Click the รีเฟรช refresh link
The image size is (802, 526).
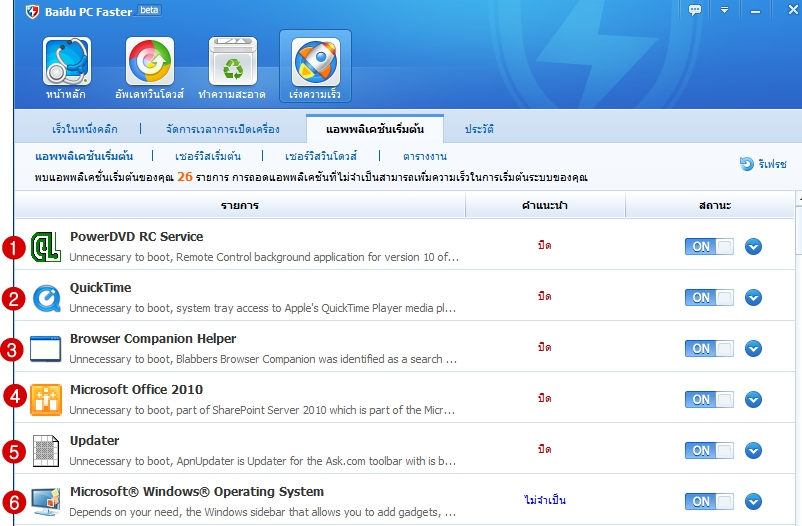coord(772,164)
